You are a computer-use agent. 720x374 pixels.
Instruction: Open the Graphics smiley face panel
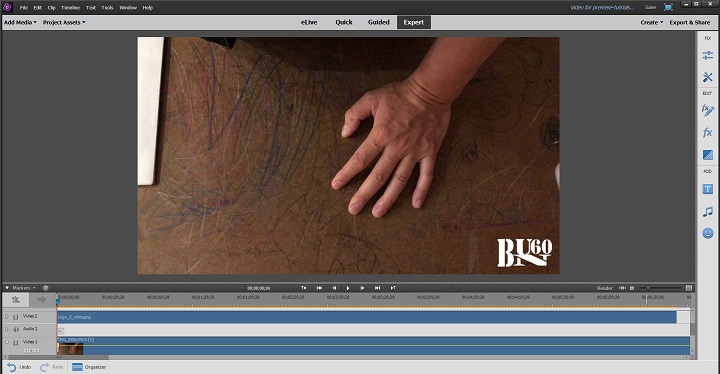tap(708, 233)
